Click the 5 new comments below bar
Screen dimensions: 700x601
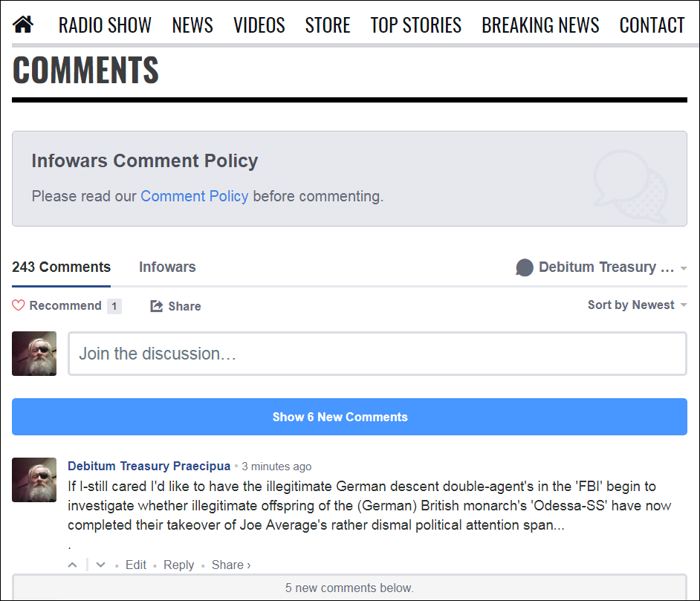[349, 588]
